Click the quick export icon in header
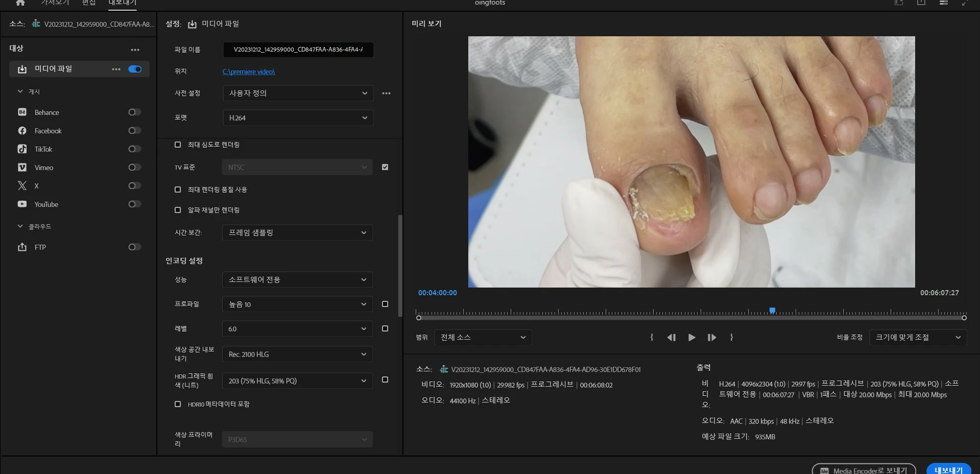This screenshot has height=474, width=980. point(921,3)
